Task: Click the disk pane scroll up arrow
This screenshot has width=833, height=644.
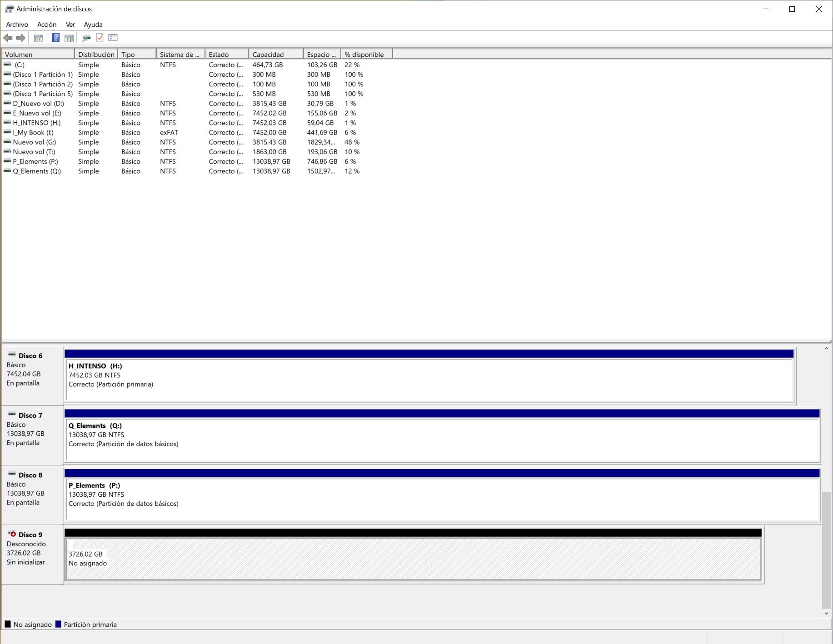Action: 826,349
